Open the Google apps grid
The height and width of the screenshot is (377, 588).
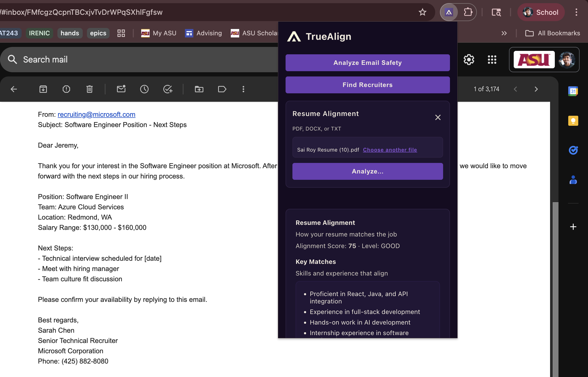tap(492, 60)
